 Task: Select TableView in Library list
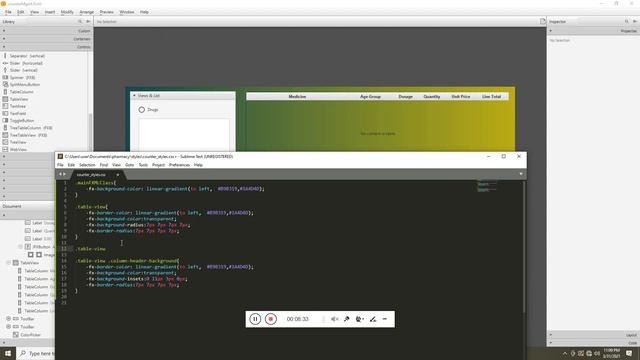point(19,99)
